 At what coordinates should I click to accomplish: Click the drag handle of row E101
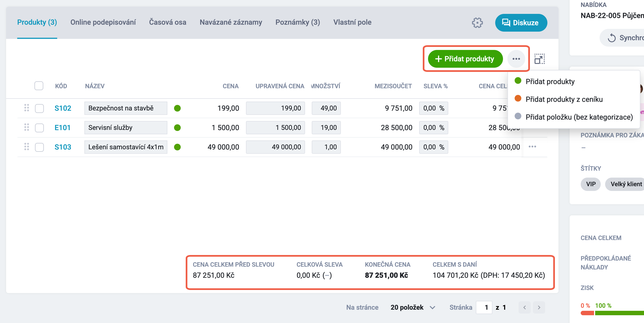(27, 127)
